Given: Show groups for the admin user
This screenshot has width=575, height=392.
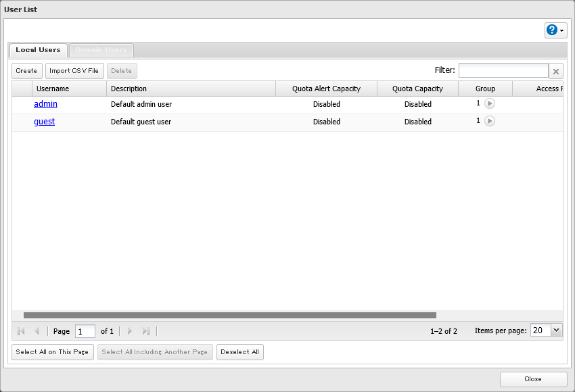Looking at the screenshot, I should click(x=490, y=104).
